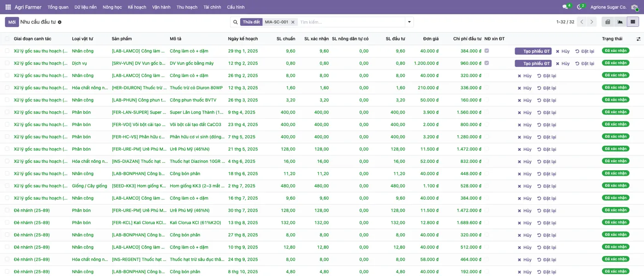Image resolution: width=644 pixels, height=276 pixels.
Task: Click the gear icon beside Nhu cầu đầu tư
Action: pyautogui.click(x=59, y=22)
